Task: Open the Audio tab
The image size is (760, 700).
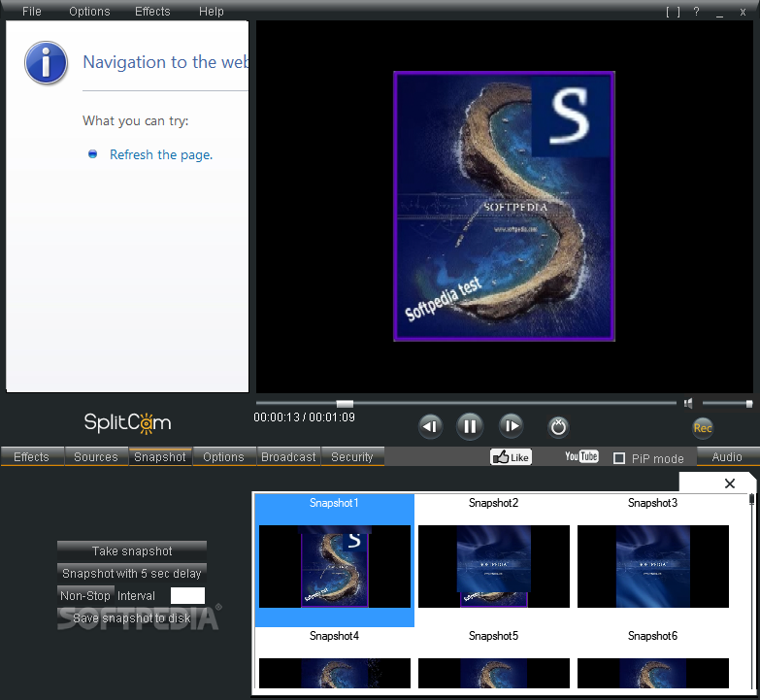Action: tap(727, 456)
